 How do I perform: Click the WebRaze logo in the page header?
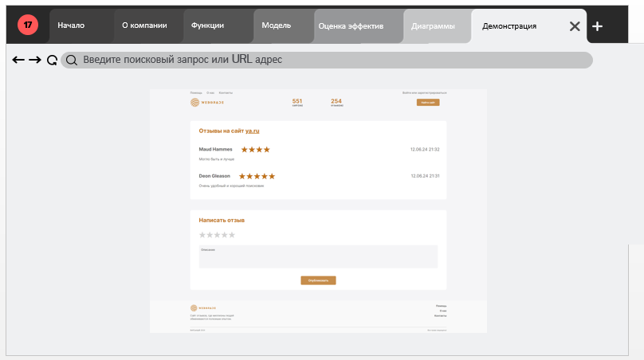coord(203,102)
